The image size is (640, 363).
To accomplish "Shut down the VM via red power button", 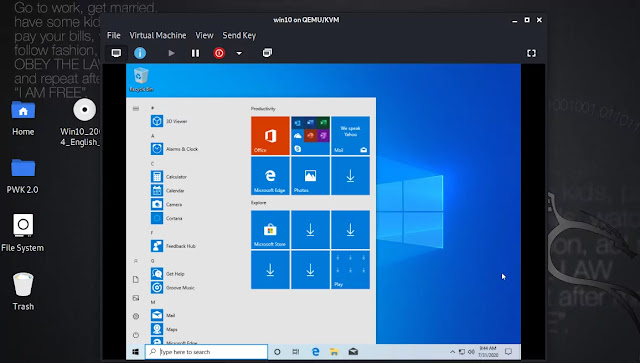I will click(x=219, y=53).
